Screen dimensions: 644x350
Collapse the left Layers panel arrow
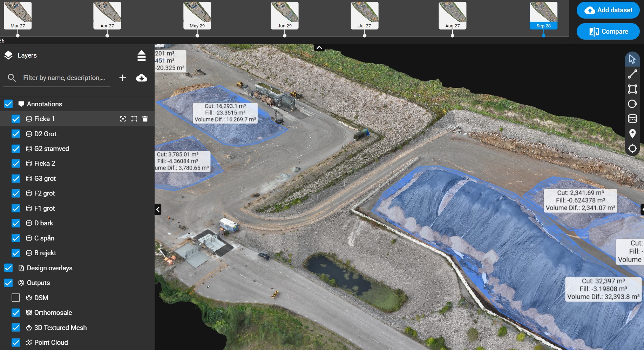tap(158, 210)
